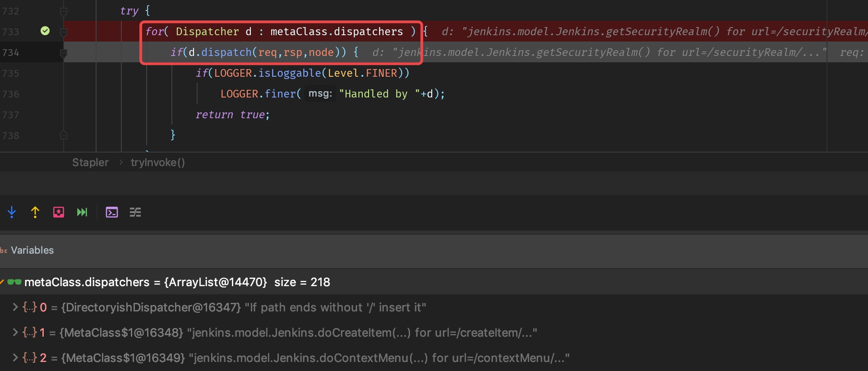Select the tryInvoke() breadcrumb
The width and height of the screenshot is (868, 371).
(x=158, y=162)
